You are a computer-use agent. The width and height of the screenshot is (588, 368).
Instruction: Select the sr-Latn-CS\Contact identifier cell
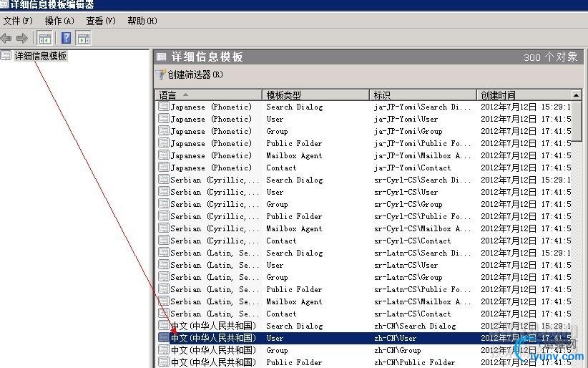pyautogui.click(x=412, y=314)
